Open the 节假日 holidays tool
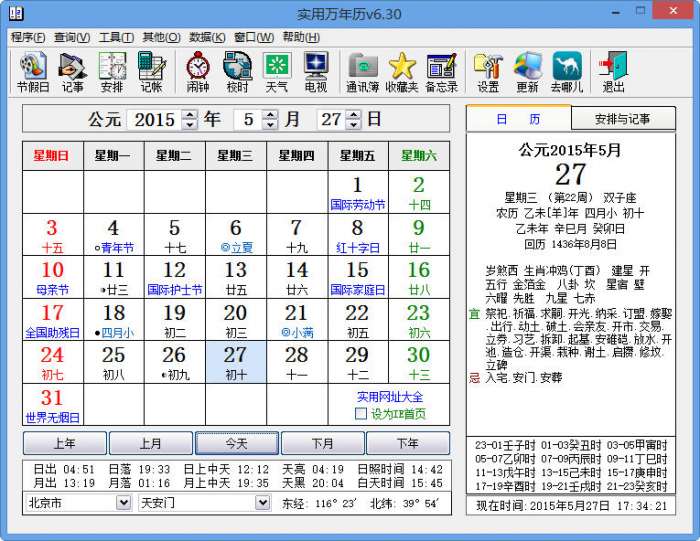 pyautogui.click(x=33, y=72)
